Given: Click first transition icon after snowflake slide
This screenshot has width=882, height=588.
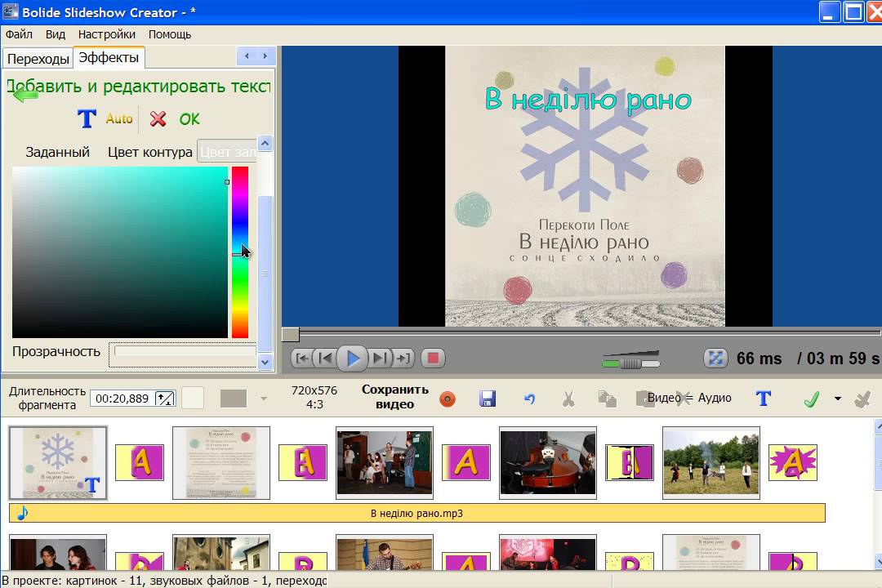Looking at the screenshot, I should coord(140,462).
